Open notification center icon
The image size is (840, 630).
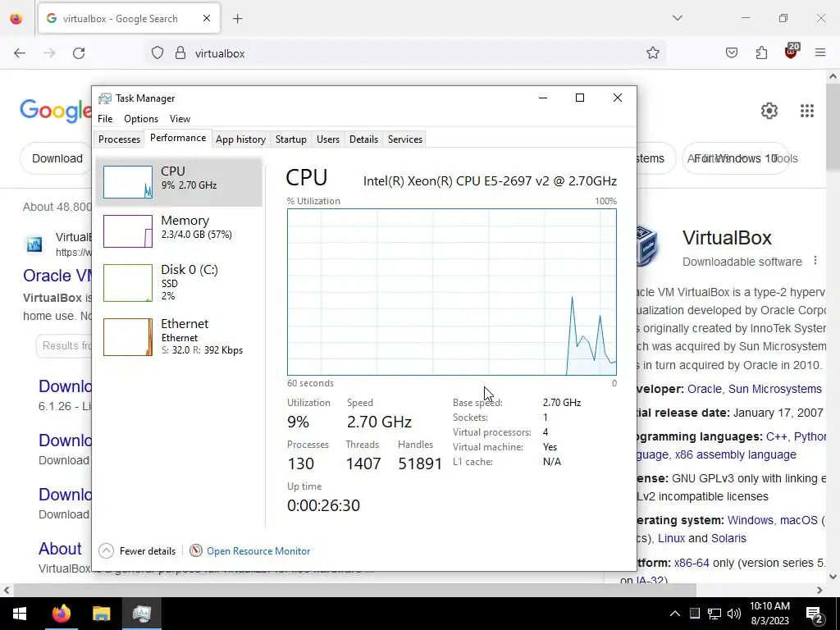tap(815, 614)
